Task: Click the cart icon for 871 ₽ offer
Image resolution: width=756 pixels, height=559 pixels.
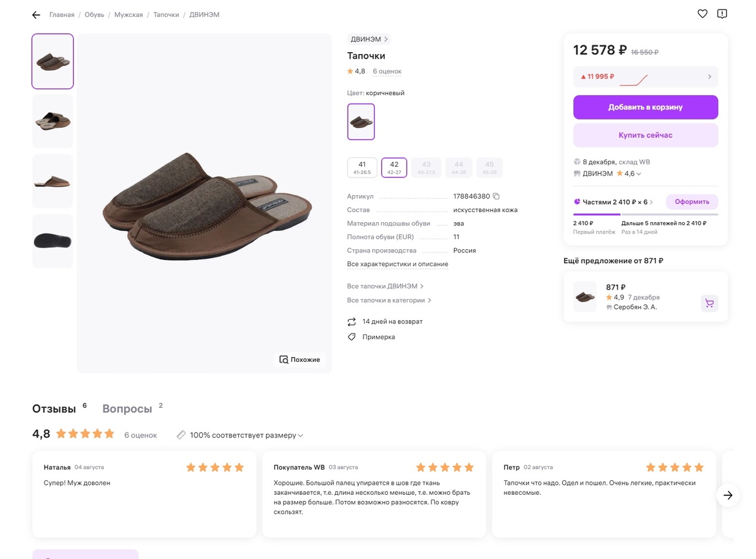Action: pyautogui.click(x=709, y=303)
